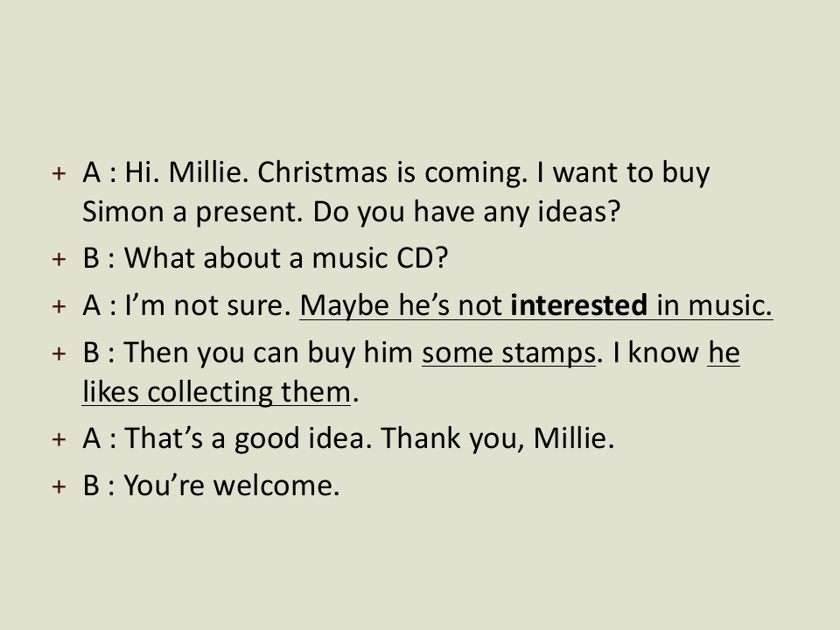Click "Thank you, Millie." text

(x=497, y=438)
